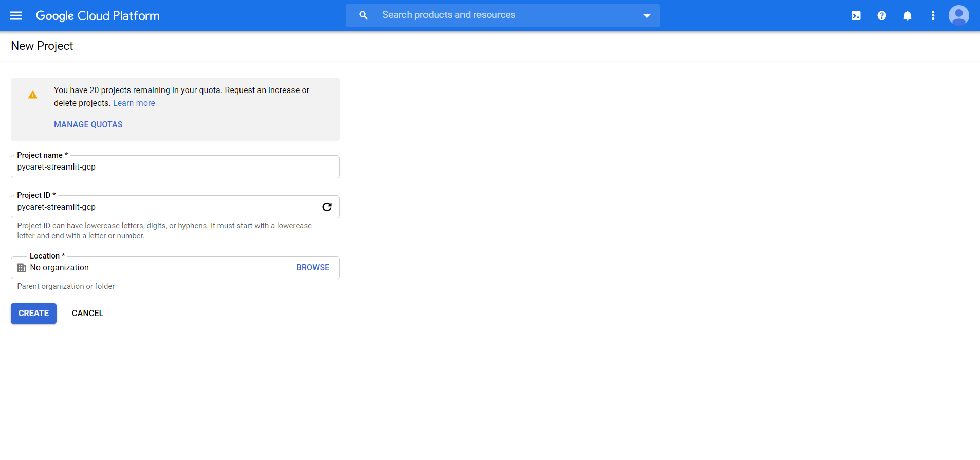Click the search magnifier icon
This screenshot has height=460, width=980.
coord(363,15)
